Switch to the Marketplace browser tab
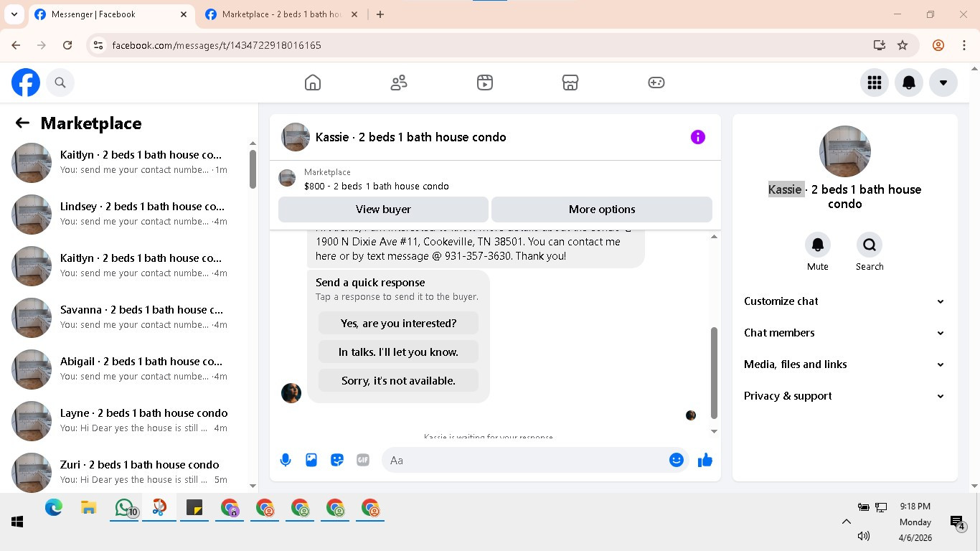980x551 pixels. [281, 14]
